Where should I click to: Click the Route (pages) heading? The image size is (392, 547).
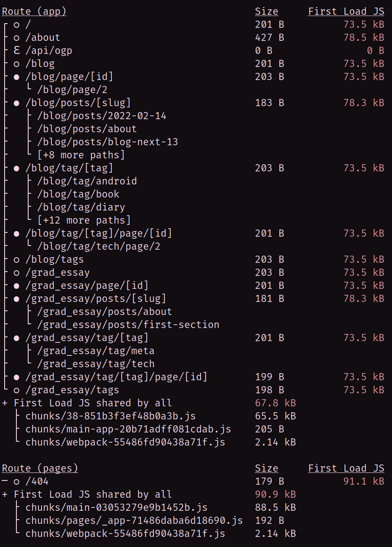pos(40,468)
